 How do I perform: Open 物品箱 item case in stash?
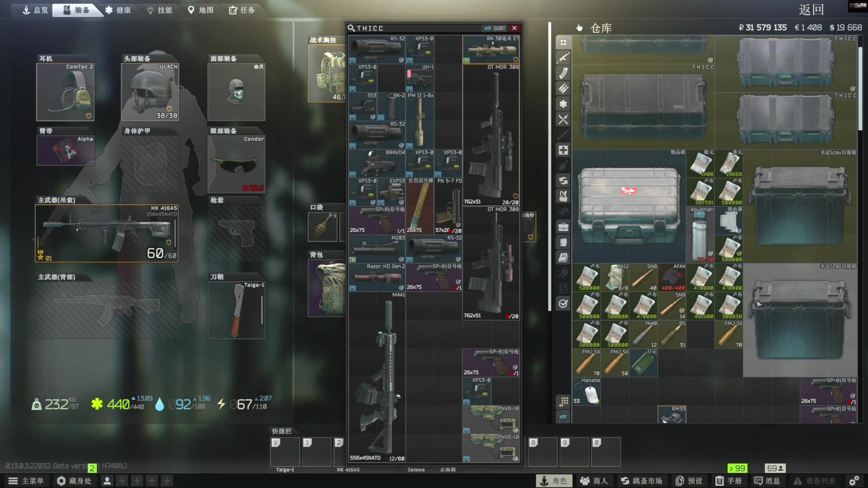[629, 206]
